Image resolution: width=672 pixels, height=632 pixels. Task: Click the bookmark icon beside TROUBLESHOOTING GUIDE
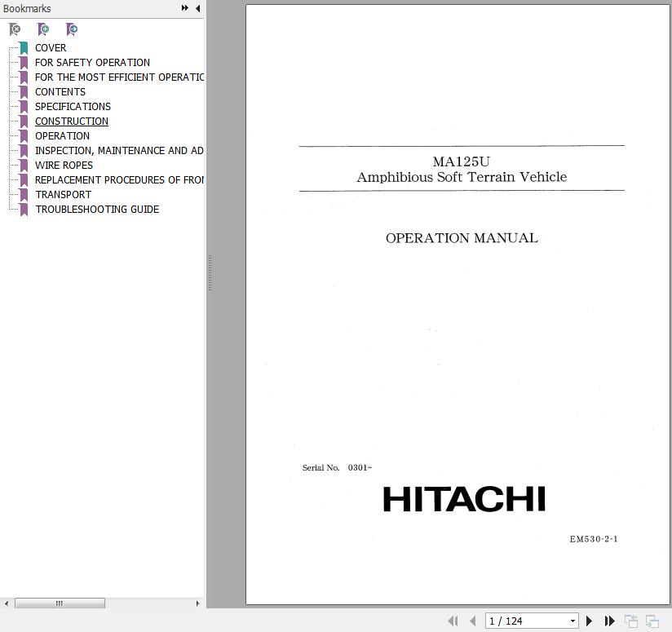click(x=24, y=210)
